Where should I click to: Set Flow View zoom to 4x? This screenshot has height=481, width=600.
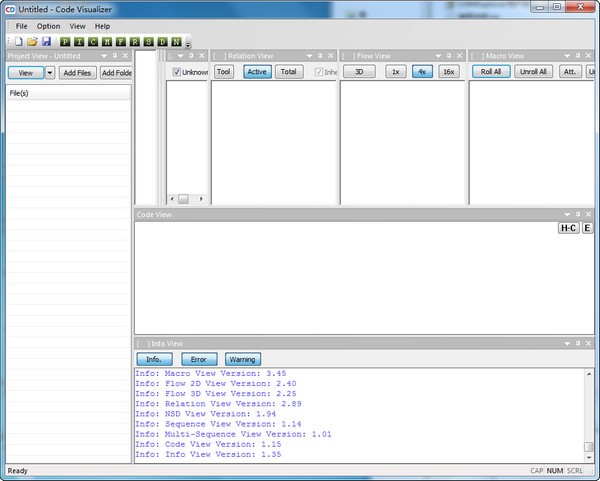(x=422, y=72)
